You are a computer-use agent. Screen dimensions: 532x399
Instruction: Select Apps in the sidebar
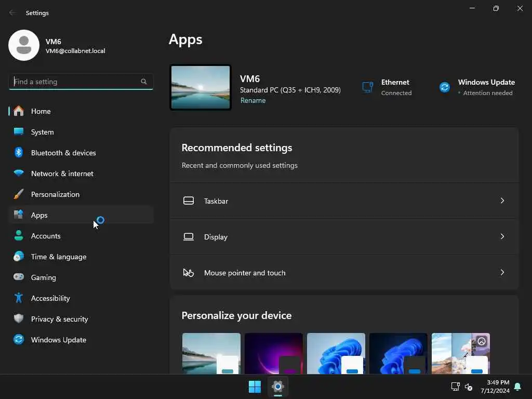coord(81,215)
